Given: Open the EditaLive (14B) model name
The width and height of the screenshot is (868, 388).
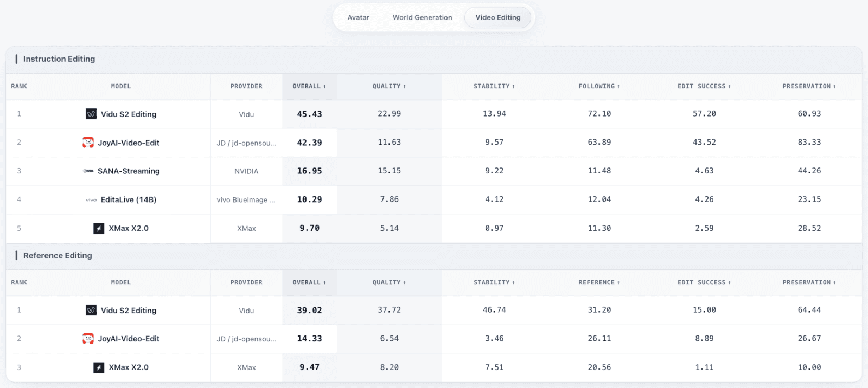Looking at the screenshot, I should click(129, 200).
